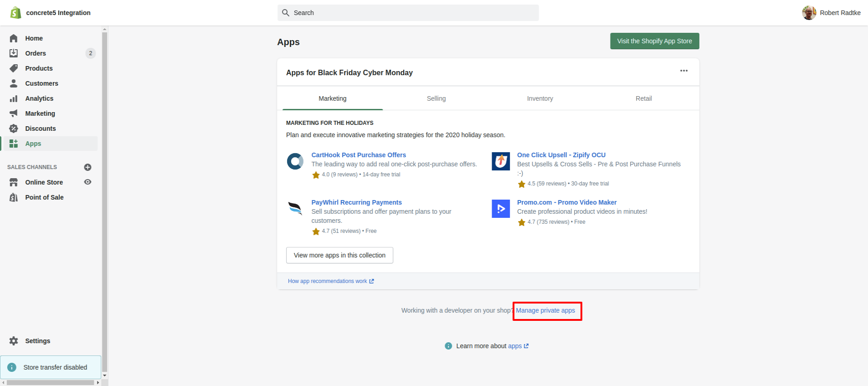
Task: Open the card's three-dot options menu
Action: tap(684, 71)
